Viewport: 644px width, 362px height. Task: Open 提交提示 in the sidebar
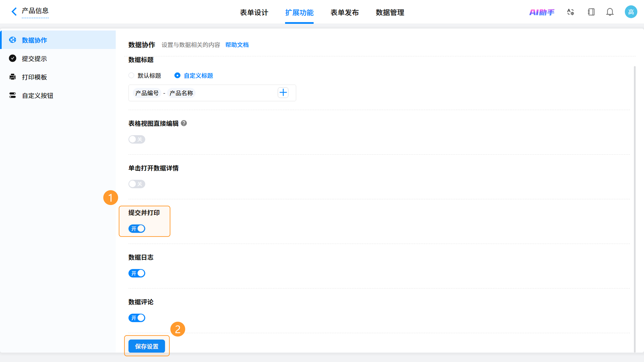58,59
